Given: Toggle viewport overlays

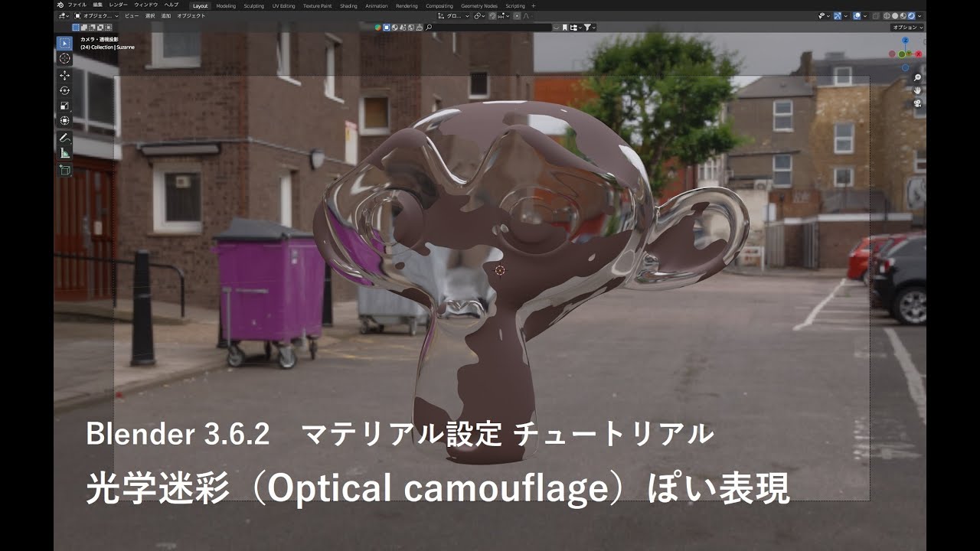Looking at the screenshot, I should tap(857, 16).
